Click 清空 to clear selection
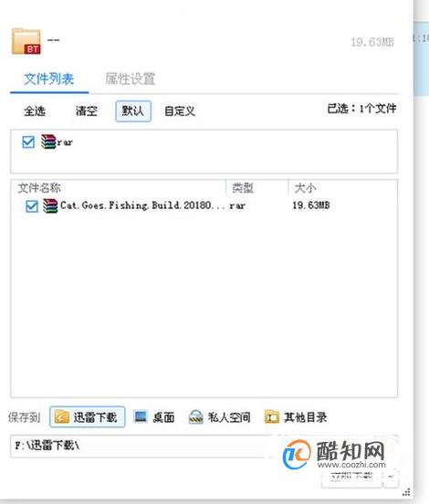This screenshot has height=504, width=429. point(87,111)
